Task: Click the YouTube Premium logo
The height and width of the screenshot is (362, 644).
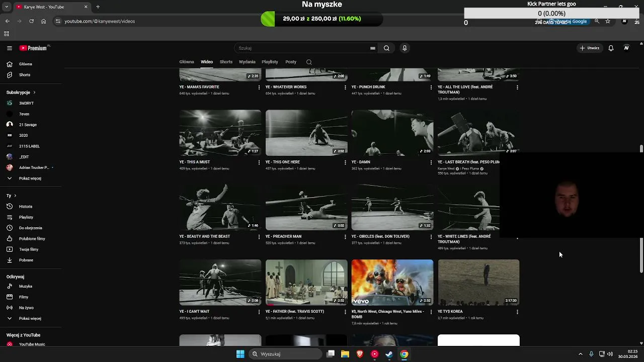Action: 33,48
